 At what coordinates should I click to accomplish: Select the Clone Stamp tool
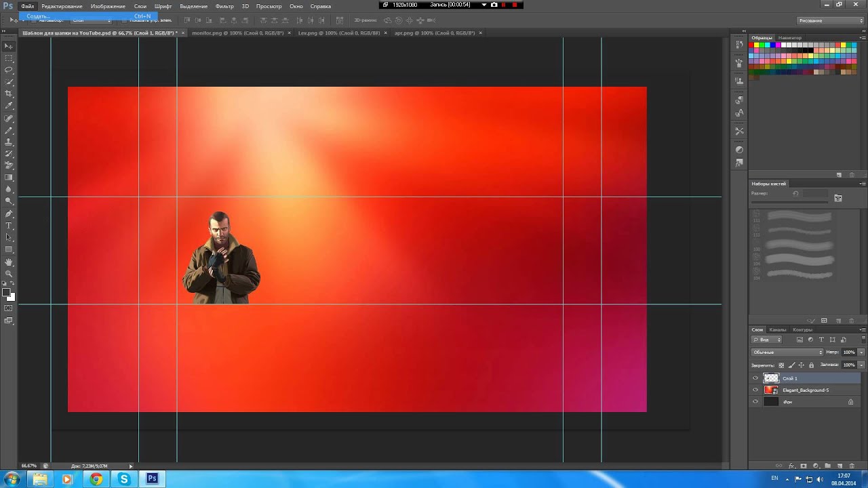9,142
